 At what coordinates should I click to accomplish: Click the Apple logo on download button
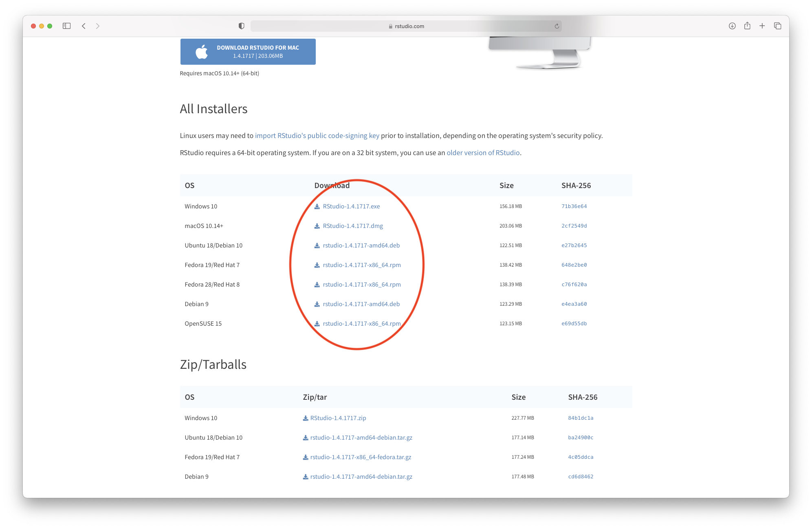click(x=202, y=52)
